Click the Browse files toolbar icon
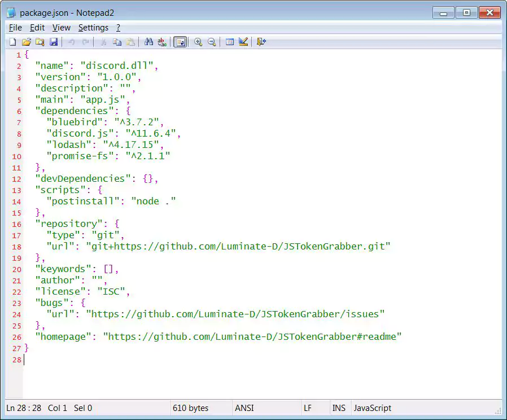 40,42
